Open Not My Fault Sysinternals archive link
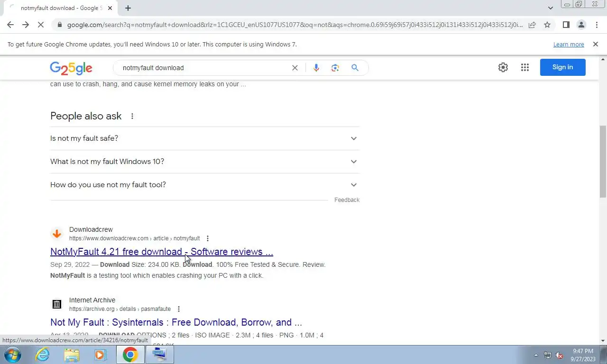Image resolution: width=607 pixels, height=364 pixels. click(176, 322)
